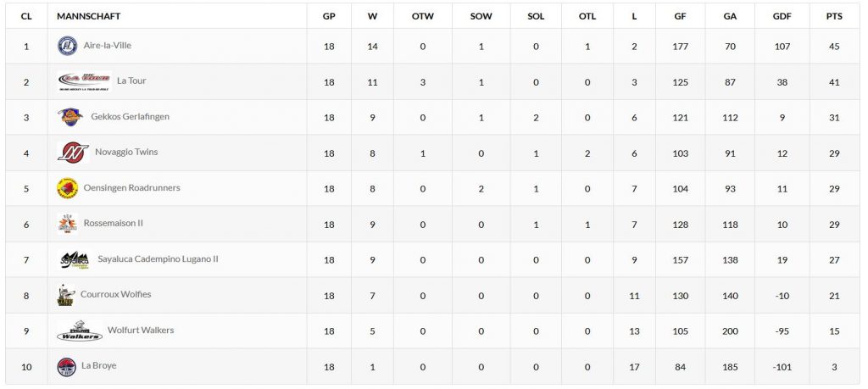Go to Oensingen Roadrunners team link
This screenshot has height=389, width=868.
(131, 188)
